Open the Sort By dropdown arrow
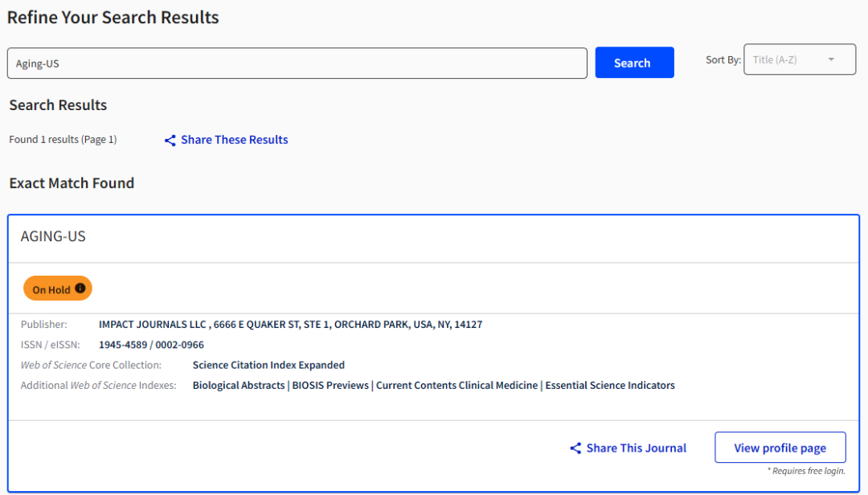This screenshot has width=868, height=495. pyautogui.click(x=831, y=59)
